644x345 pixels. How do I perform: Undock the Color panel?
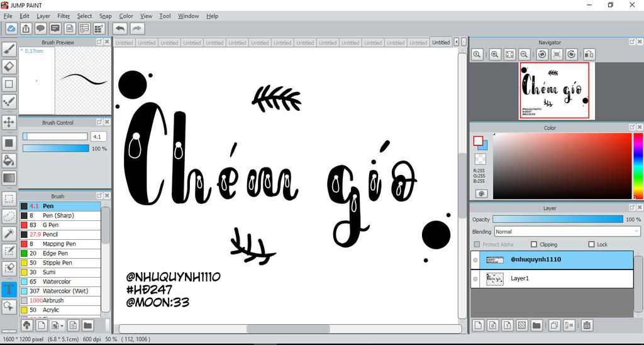point(632,127)
